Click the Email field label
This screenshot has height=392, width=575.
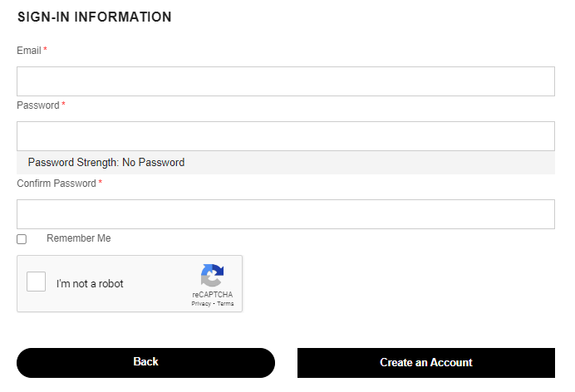[x=29, y=51]
